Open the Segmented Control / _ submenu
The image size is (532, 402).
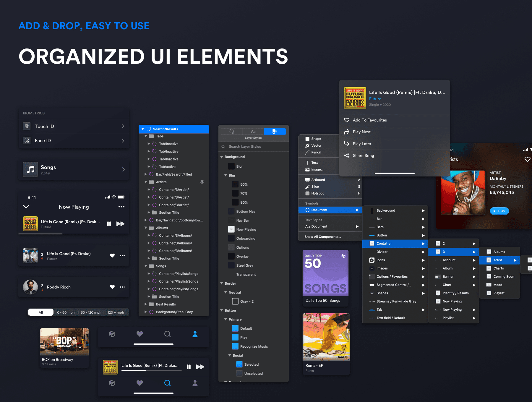click(395, 285)
